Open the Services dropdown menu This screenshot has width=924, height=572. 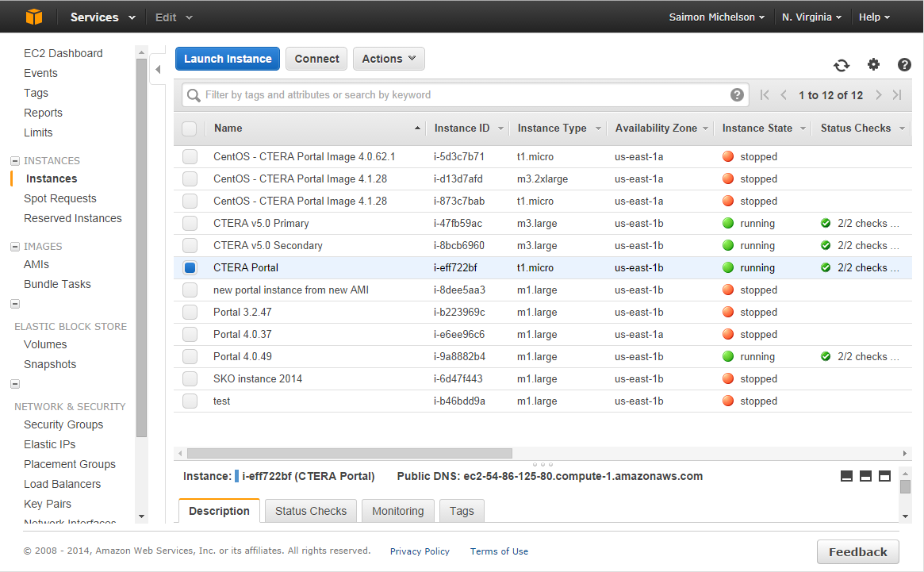pos(102,17)
